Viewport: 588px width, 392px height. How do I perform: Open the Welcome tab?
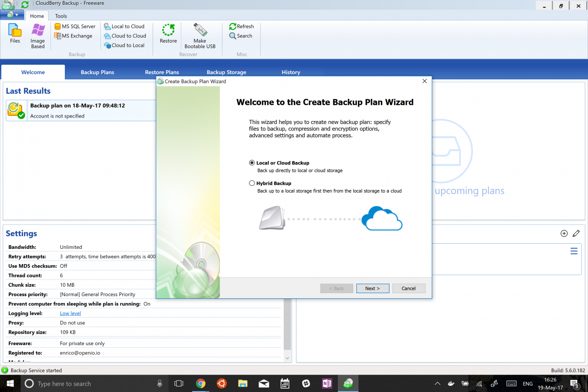pyautogui.click(x=33, y=72)
